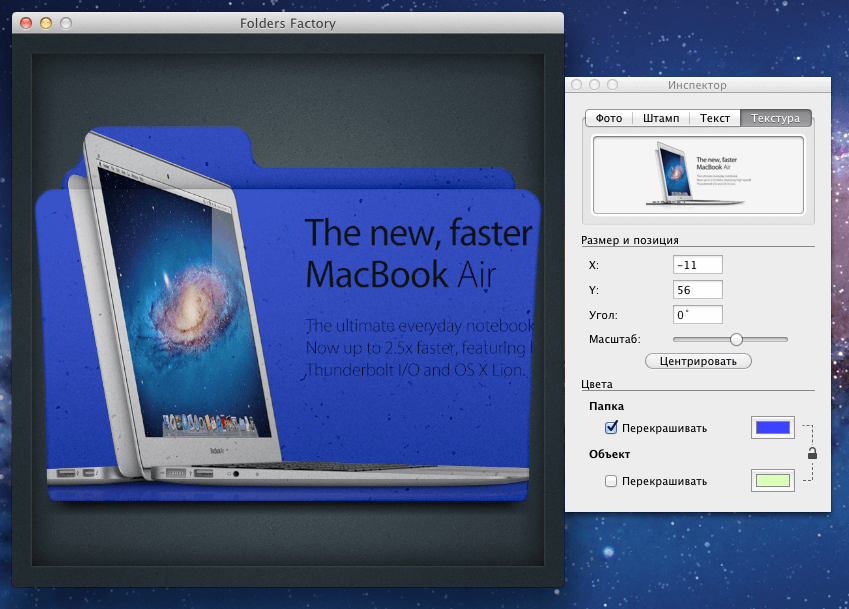Viewport: 849px width, 609px height.
Task: Click the Угол rotation field
Action: click(697, 314)
